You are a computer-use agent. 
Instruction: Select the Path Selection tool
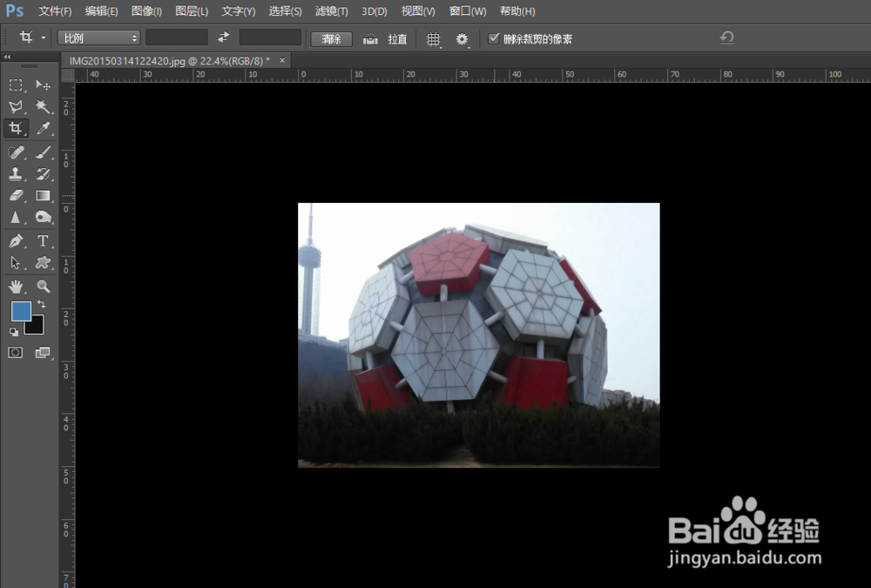(16, 263)
